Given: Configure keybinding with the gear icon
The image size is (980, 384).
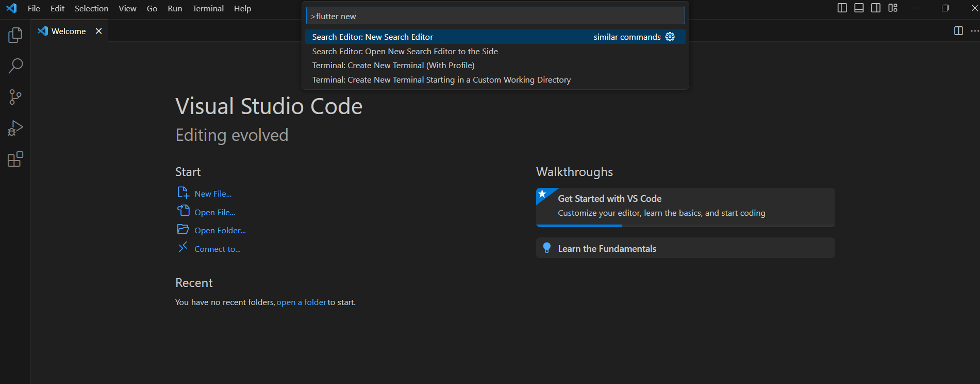Looking at the screenshot, I should point(670,37).
